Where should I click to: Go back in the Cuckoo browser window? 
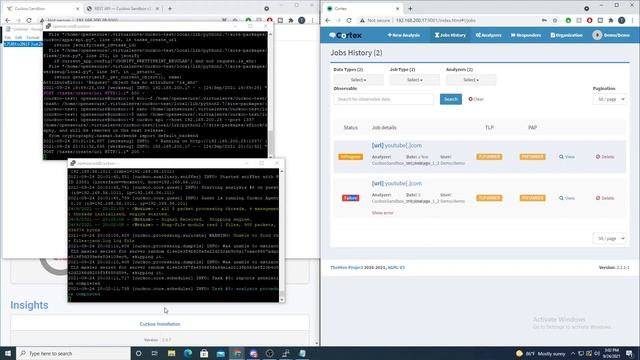tap(8, 20)
